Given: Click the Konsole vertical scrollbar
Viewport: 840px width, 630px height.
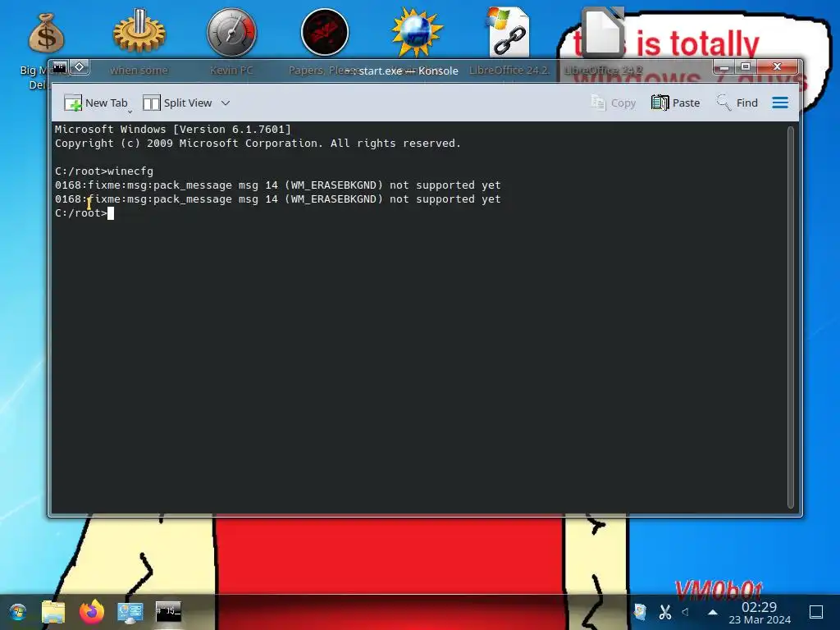Looking at the screenshot, I should (790, 317).
